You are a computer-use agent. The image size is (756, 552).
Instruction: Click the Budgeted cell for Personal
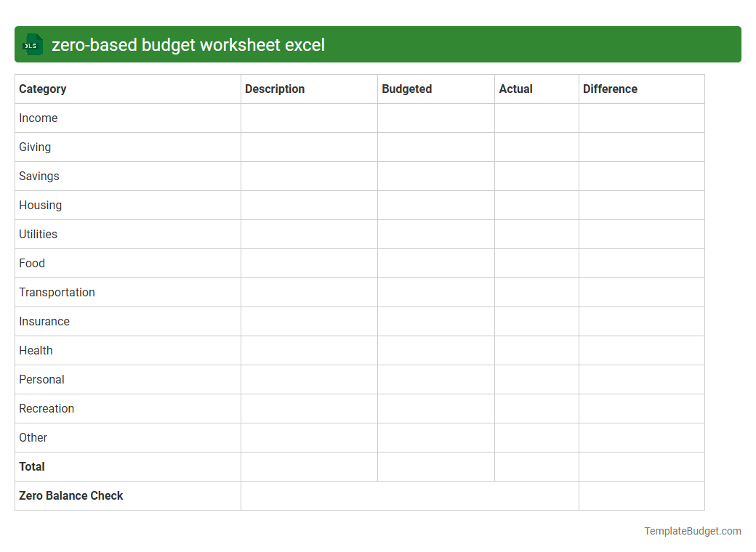point(435,379)
